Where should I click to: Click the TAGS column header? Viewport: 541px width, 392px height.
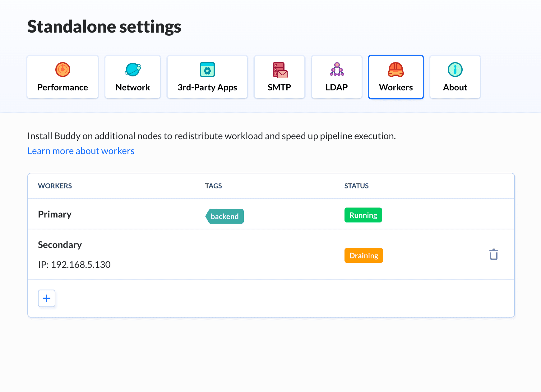pos(213,186)
